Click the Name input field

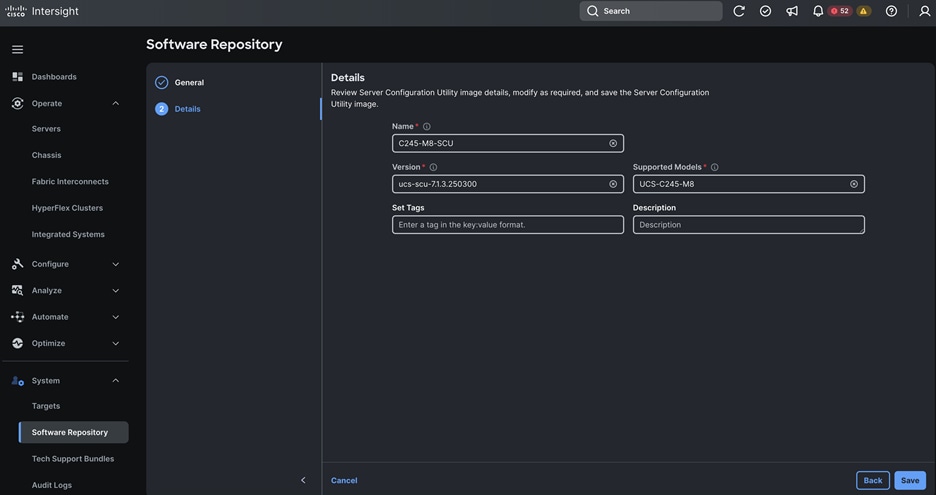coord(507,143)
